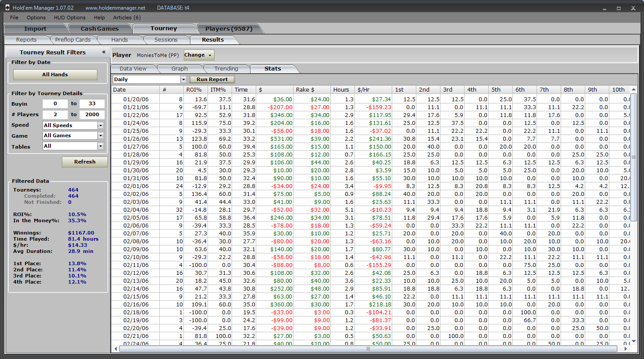
Task: Open the Change player dropdown
Action: click(x=199, y=55)
